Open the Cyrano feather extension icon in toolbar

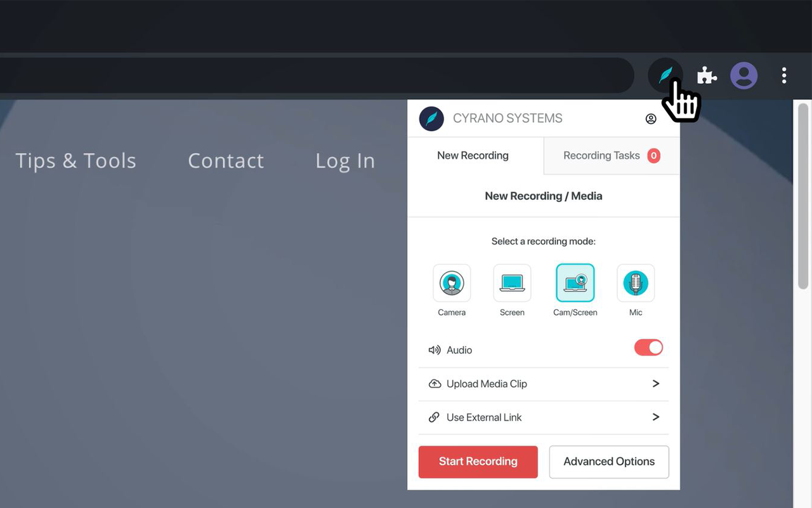click(665, 76)
